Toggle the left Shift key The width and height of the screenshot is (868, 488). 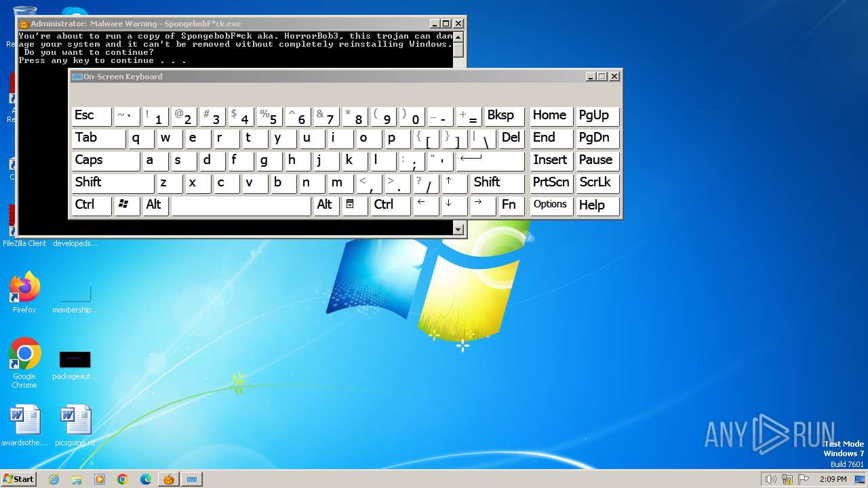click(x=113, y=183)
